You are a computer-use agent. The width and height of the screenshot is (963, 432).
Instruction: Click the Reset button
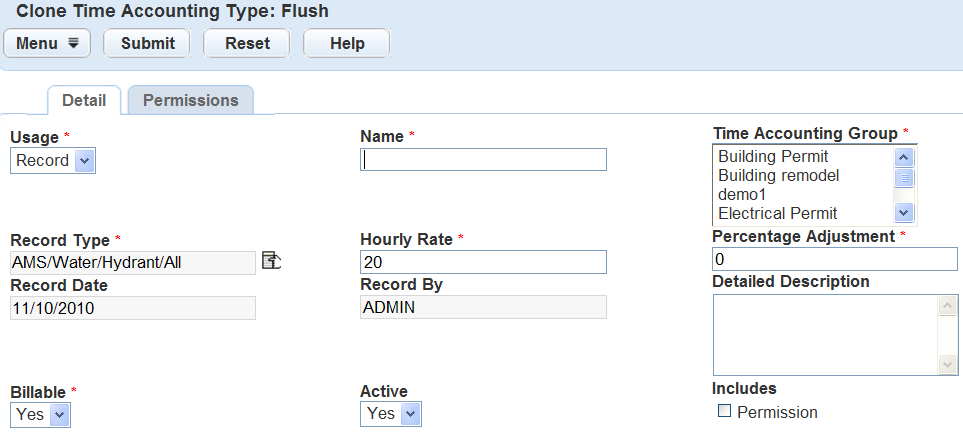[x=246, y=43]
